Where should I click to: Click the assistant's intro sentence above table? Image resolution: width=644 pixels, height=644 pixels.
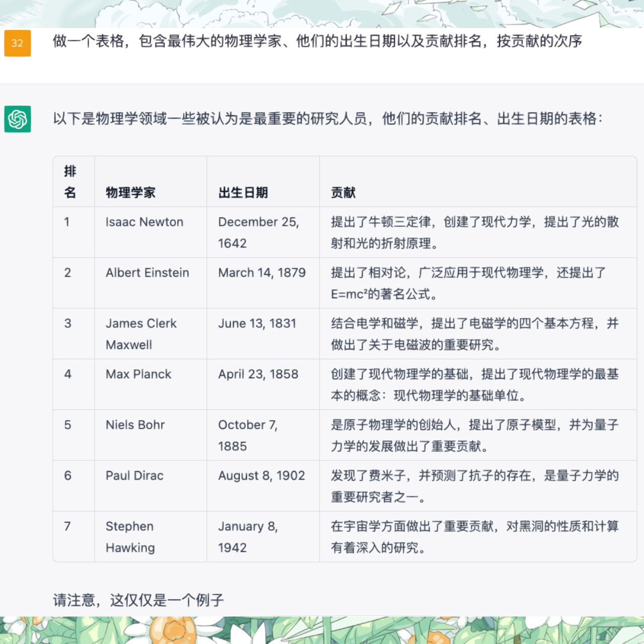point(327,119)
